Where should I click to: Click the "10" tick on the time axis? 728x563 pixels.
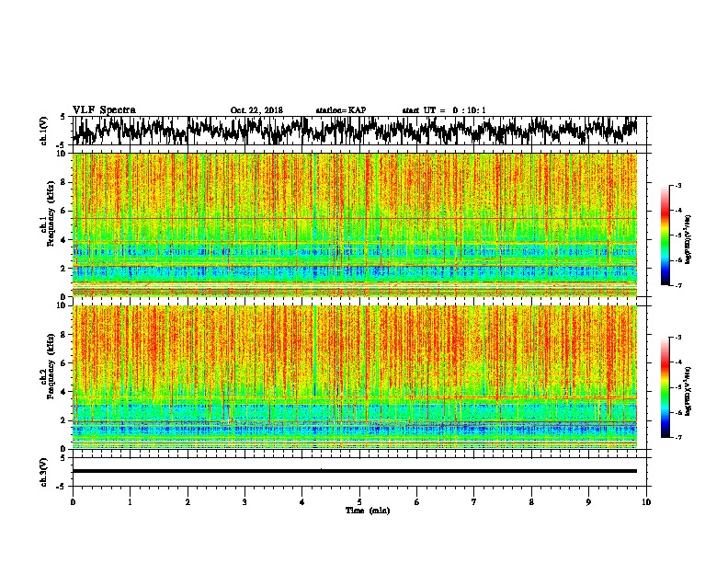(646, 502)
